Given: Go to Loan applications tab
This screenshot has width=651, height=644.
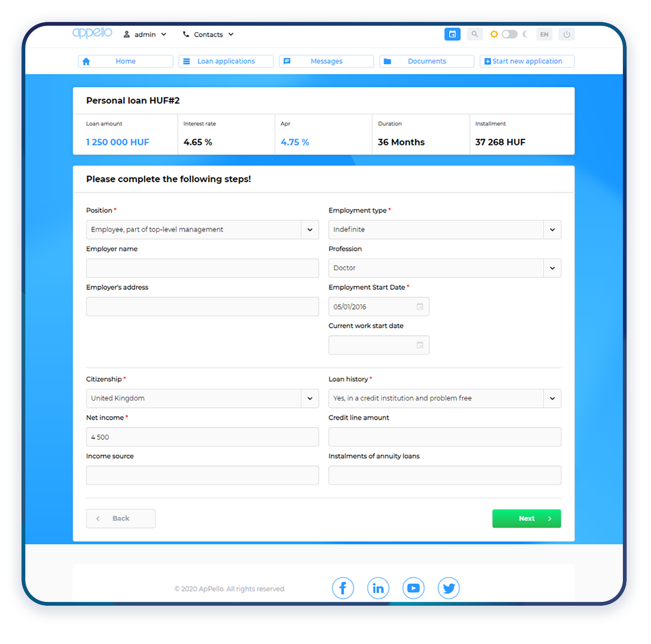Looking at the screenshot, I should (226, 61).
